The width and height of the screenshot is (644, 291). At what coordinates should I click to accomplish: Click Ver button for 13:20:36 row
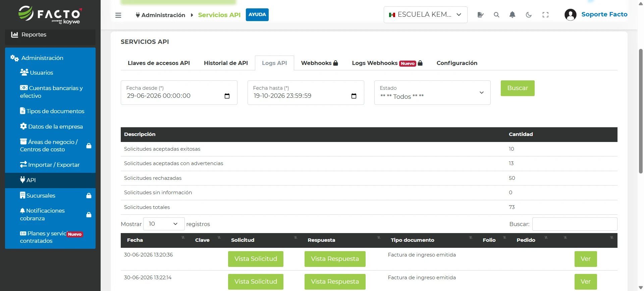[x=586, y=259]
